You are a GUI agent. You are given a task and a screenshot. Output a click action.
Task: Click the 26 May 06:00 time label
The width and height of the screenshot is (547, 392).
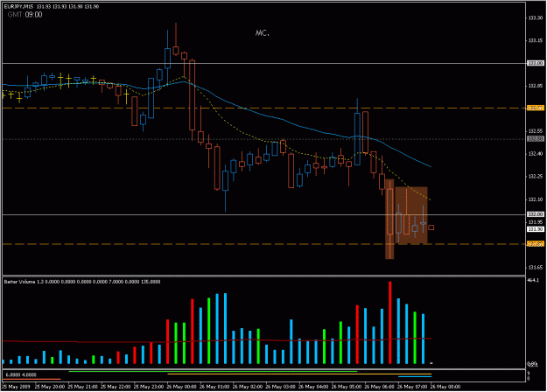pos(380,387)
